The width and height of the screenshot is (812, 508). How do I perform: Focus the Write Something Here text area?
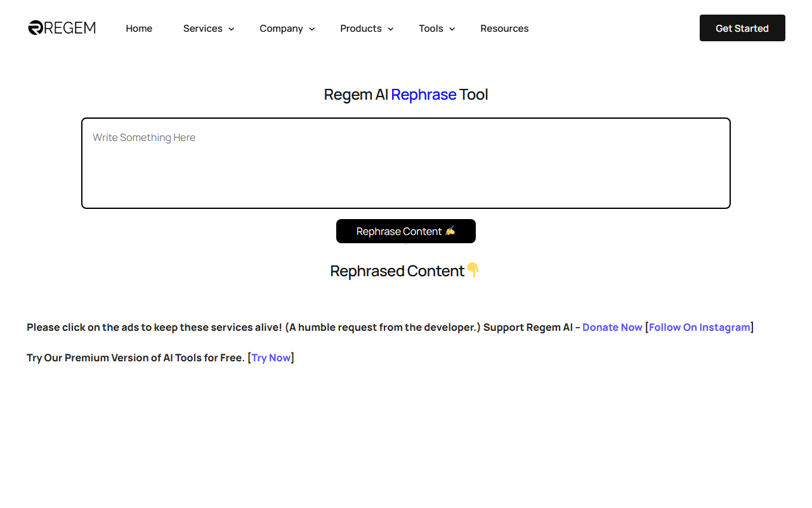406,163
